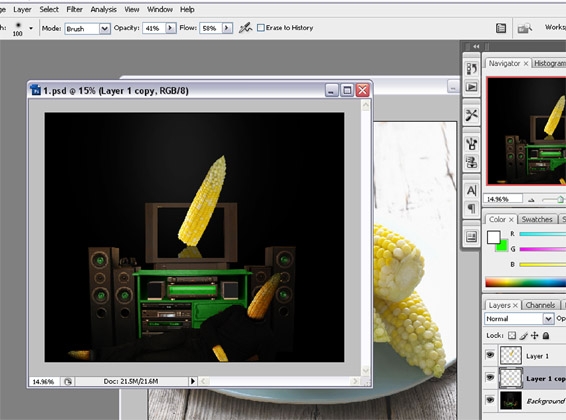Click the document status icon beside 14.96%
Screen dimensions: 566x420
[68, 381]
